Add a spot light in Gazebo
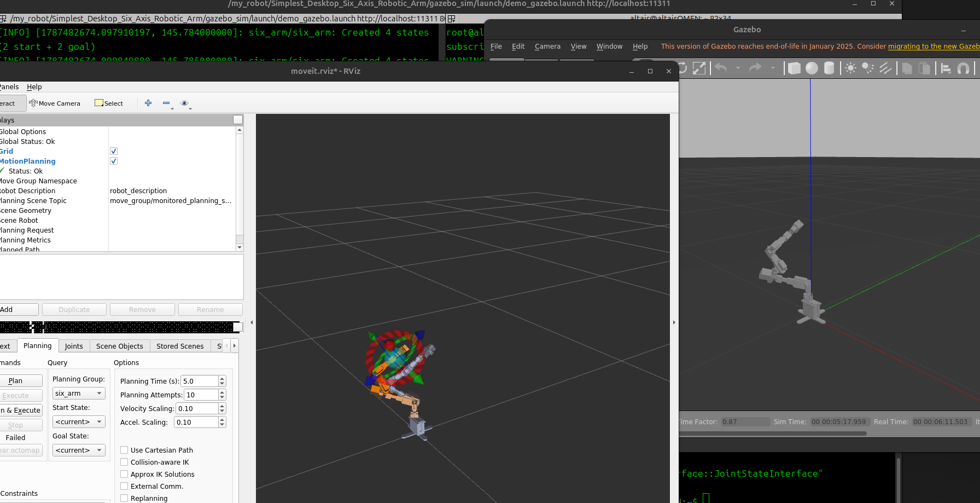Viewport: 980px width, 503px height. [x=868, y=68]
